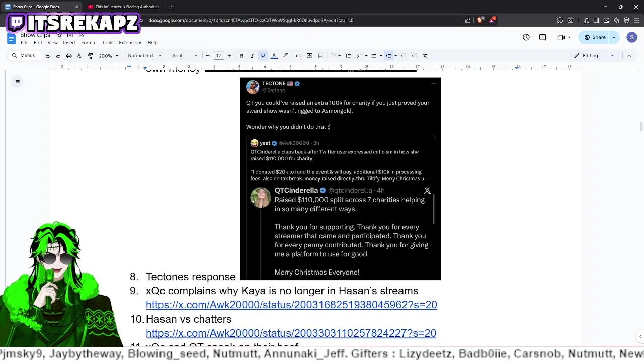Open the Arial font dropdown
The width and height of the screenshot is (644, 362).
[x=185, y=56]
